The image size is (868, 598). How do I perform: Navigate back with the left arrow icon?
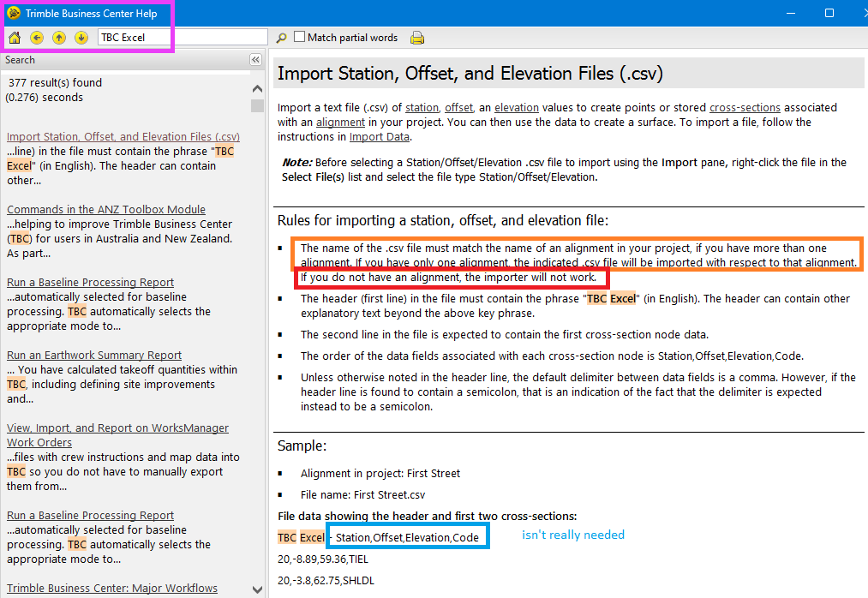(37, 38)
